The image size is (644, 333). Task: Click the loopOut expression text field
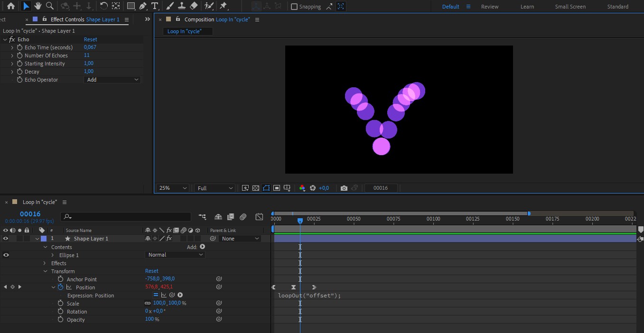tap(309, 296)
